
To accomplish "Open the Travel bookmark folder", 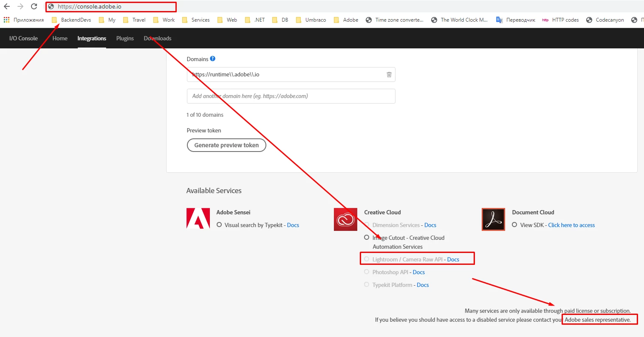I will 134,20.
